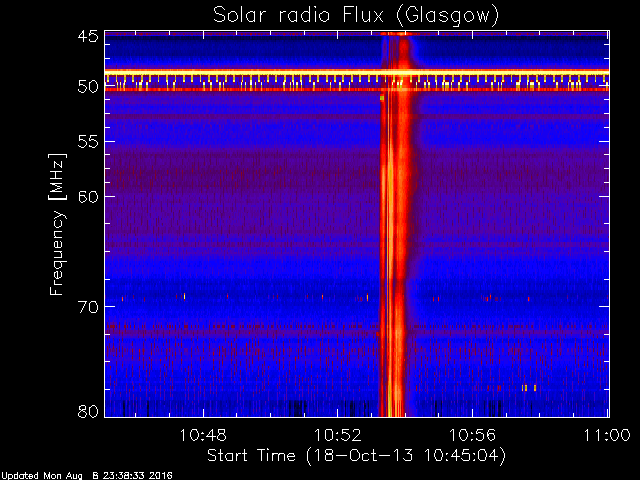Click the 10:52 time axis label
The image size is (640, 480).
pyautogui.click(x=338, y=435)
